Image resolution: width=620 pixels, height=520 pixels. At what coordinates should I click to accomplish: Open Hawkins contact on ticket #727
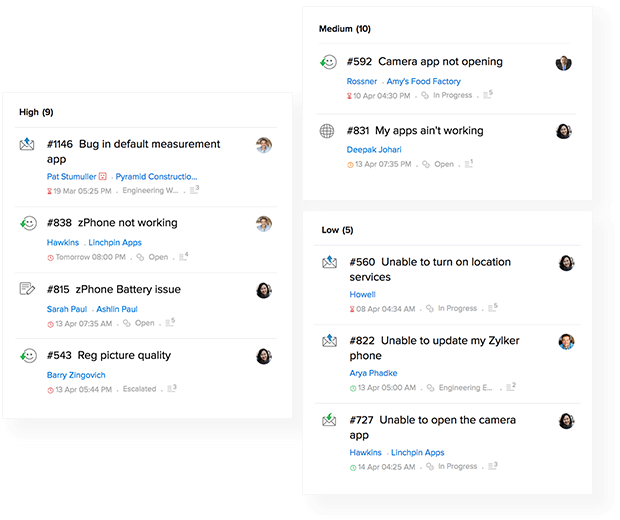click(365, 452)
